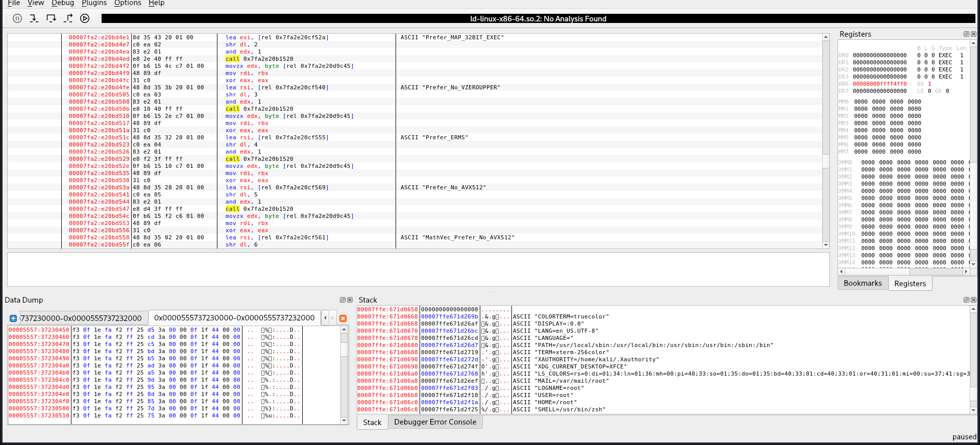Click the Step Over toolbar icon
This screenshot has height=445, width=980.
click(51, 18)
